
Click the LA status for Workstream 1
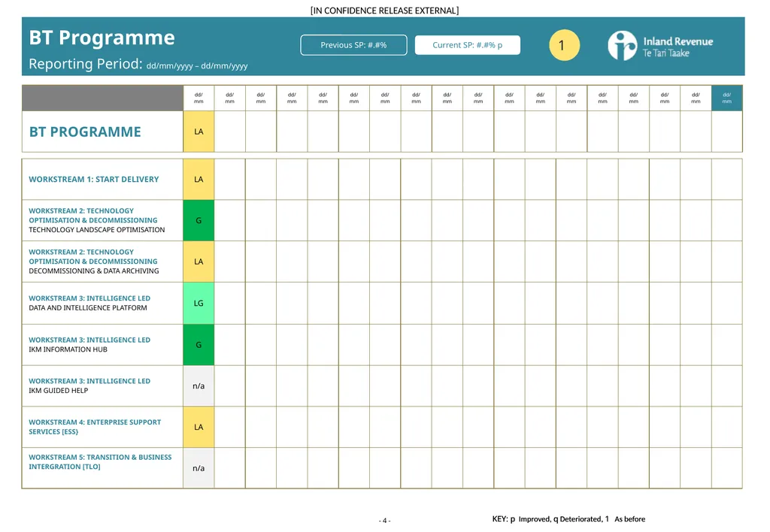199,179
